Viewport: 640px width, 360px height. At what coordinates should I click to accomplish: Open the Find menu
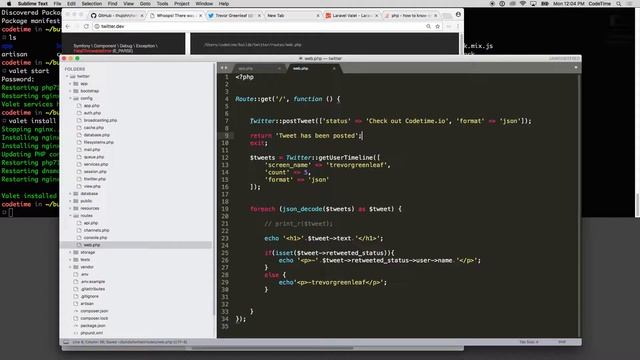(112, 4)
